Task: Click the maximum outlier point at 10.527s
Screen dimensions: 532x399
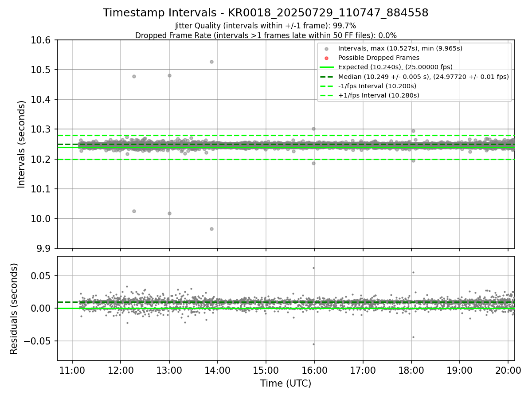Action: (x=211, y=62)
